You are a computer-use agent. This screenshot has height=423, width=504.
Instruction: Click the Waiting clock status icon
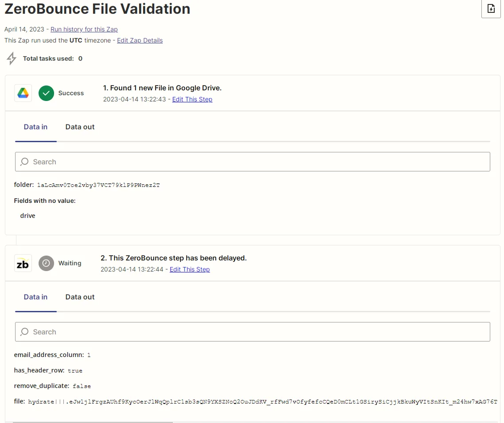(x=46, y=263)
